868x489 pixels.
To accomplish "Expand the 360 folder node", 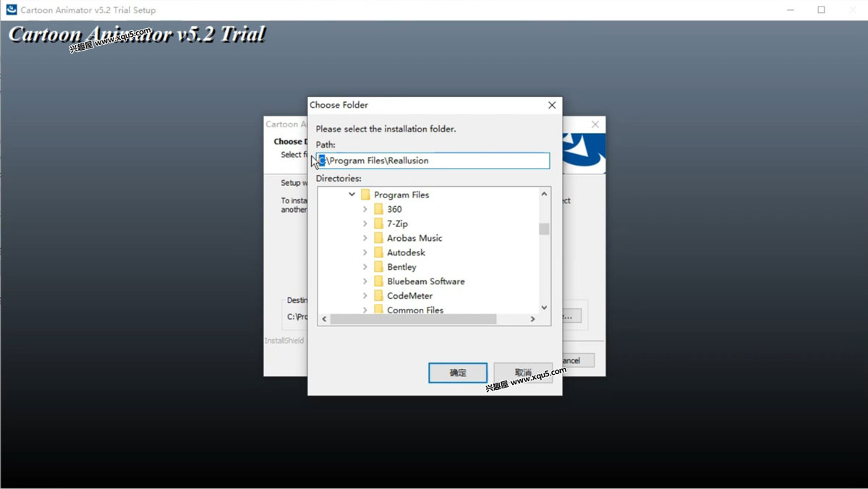I will tap(365, 209).
